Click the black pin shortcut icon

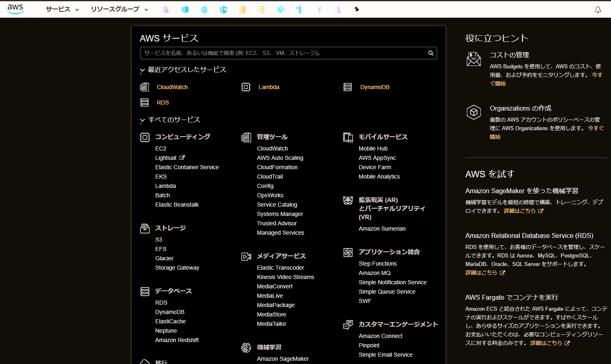pyautogui.click(x=357, y=9)
